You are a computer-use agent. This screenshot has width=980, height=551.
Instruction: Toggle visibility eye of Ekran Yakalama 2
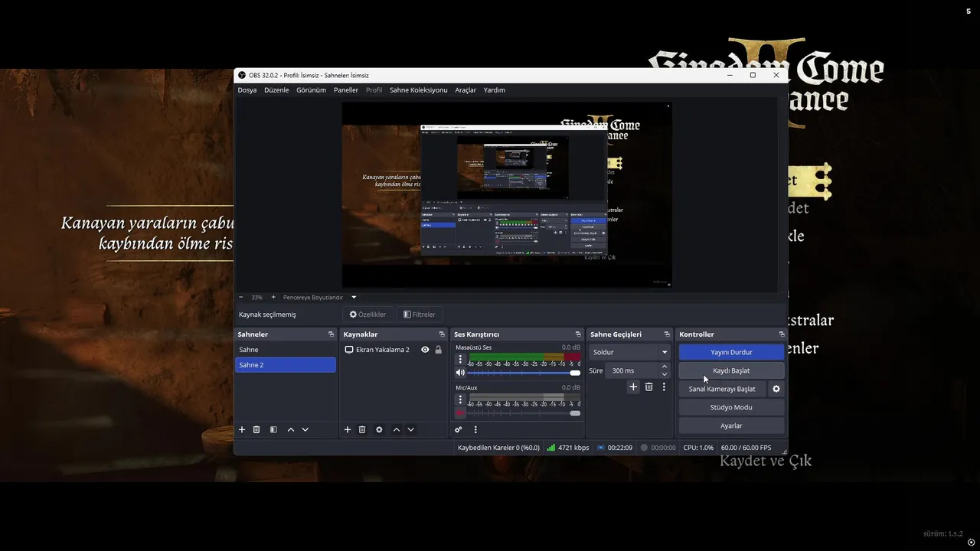point(425,350)
